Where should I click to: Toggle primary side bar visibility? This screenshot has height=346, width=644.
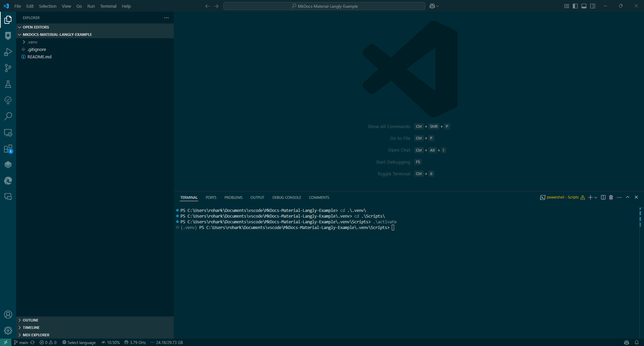click(575, 6)
